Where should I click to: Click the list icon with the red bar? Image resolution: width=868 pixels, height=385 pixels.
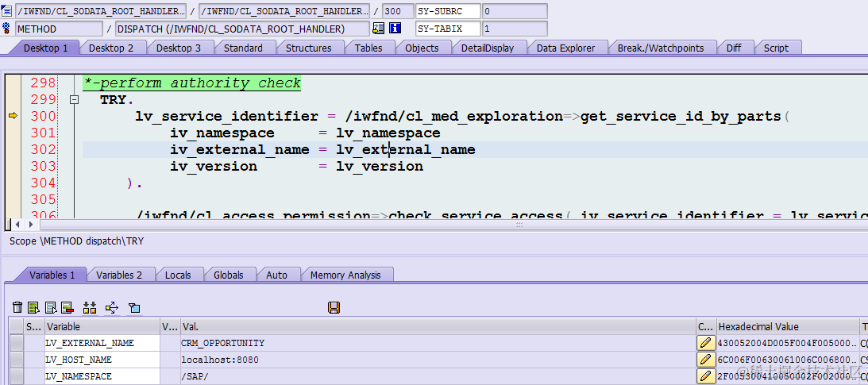(x=68, y=307)
